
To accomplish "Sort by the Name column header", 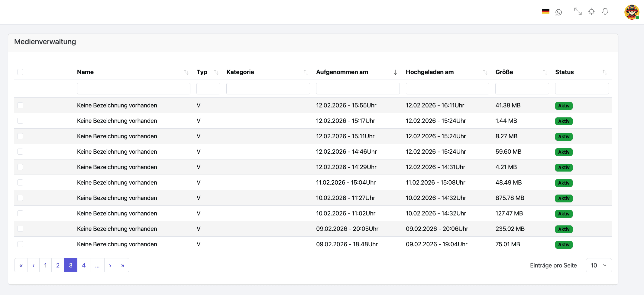I will [x=85, y=72].
